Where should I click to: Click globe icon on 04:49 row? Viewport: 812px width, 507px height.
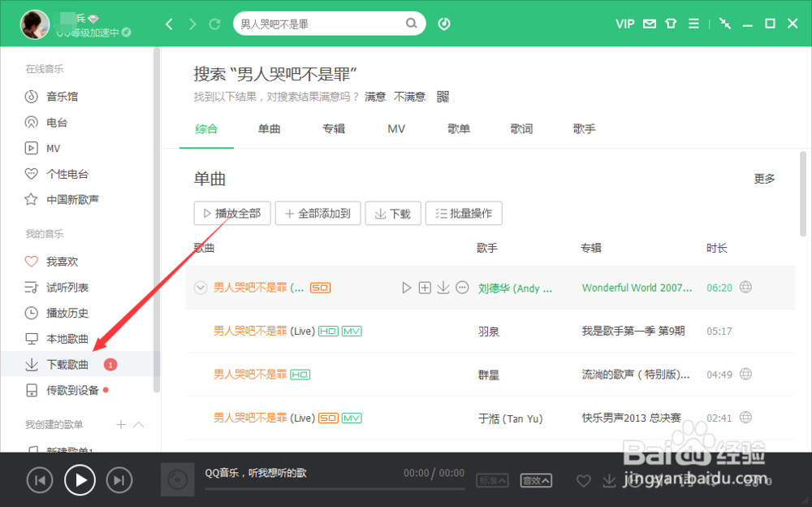(745, 374)
